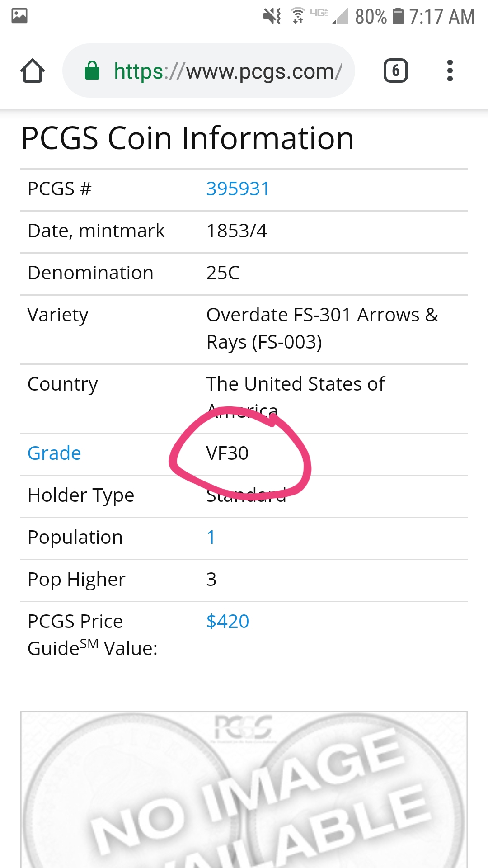488x868 pixels.
Task: Tap the battery status icon
Action: click(398, 16)
